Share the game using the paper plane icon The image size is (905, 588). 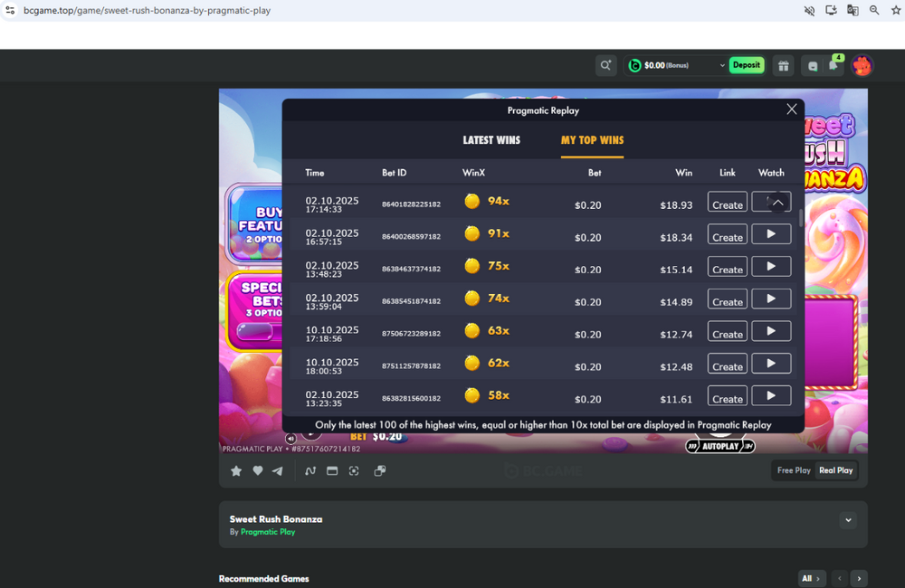(278, 470)
